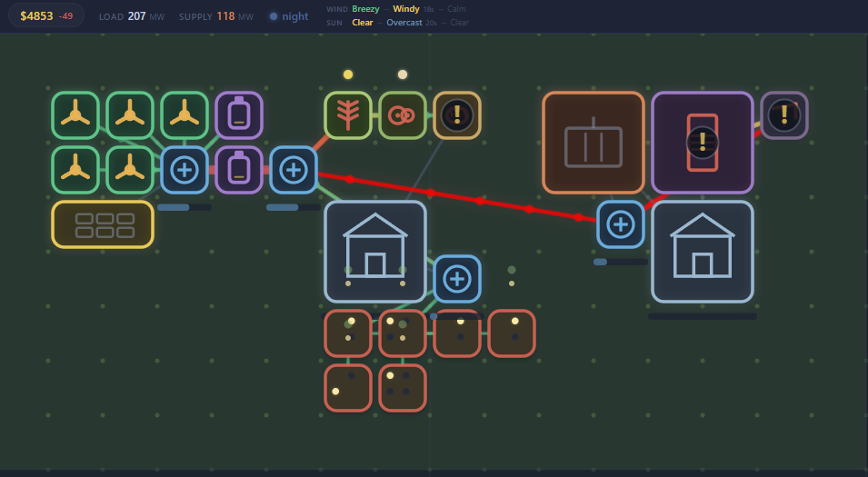The image size is (868, 477).
Task: Select the large house tile in the center
Action: click(x=375, y=252)
